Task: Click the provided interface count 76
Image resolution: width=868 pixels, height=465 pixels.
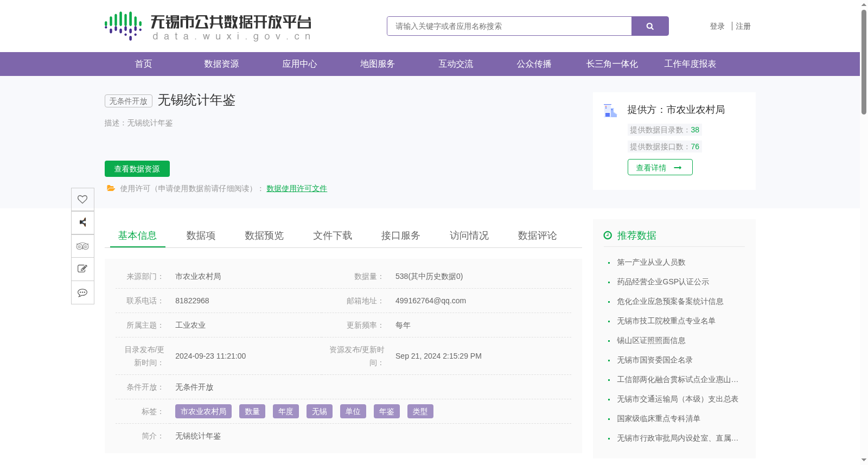Action: (695, 146)
